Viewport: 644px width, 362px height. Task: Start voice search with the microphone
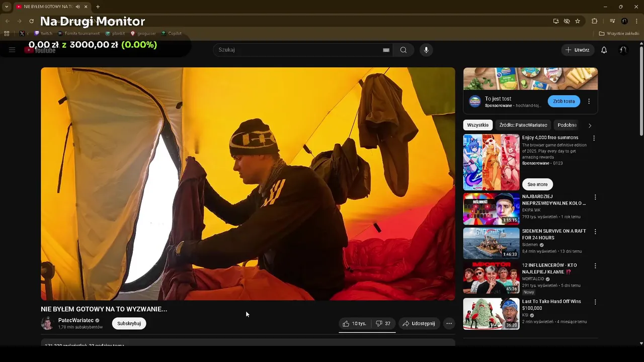pyautogui.click(x=426, y=50)
